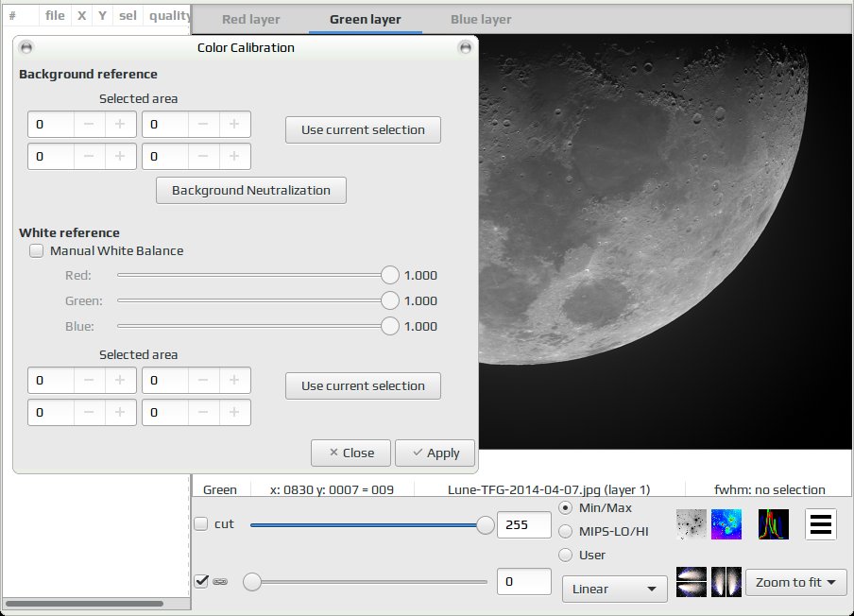854x616 pixels.
Task: Focus the 0 low cut value field
Action: pos(524,582)
